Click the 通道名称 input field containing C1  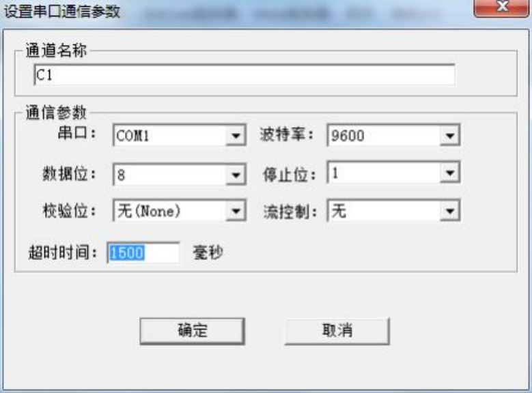[x=244, y=74]
